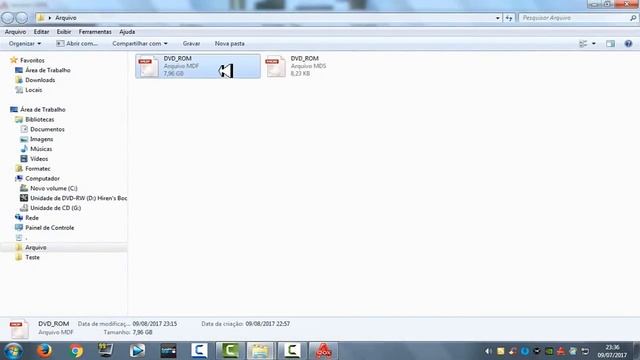Image resolution: width=640 pixels, height=360 pixels.
Task: Open the view options dropdown arrow
Action: (593, 44)
